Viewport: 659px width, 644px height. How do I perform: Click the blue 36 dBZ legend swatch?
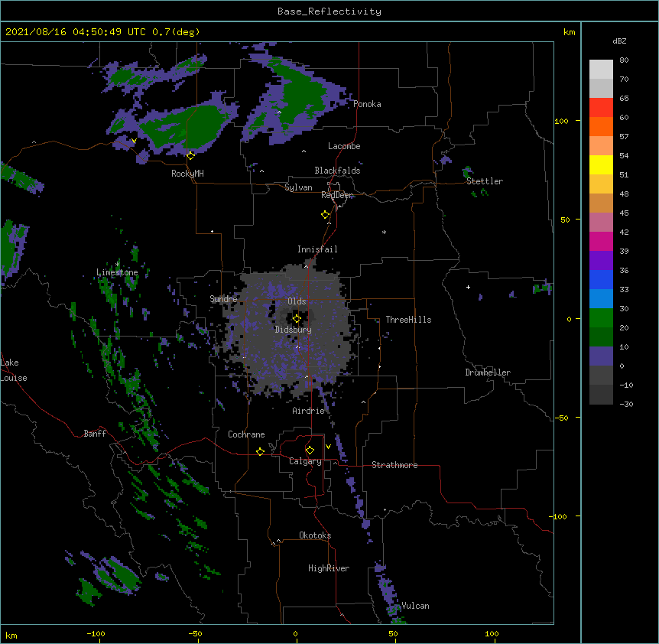(x=601, y=279)
